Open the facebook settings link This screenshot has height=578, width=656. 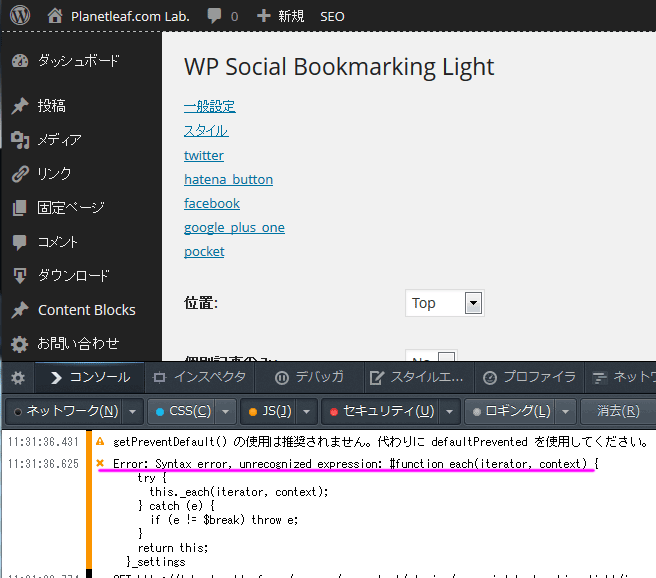(x=212, y=204)
